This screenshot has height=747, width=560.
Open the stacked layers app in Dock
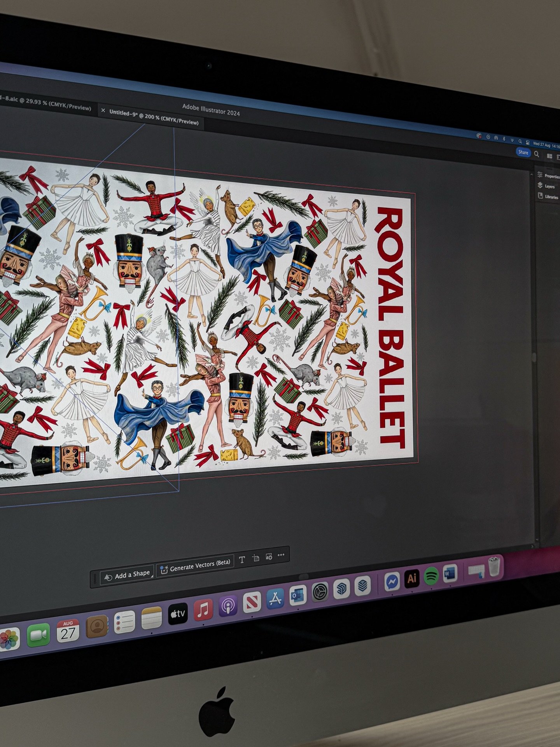click(362, 586)
